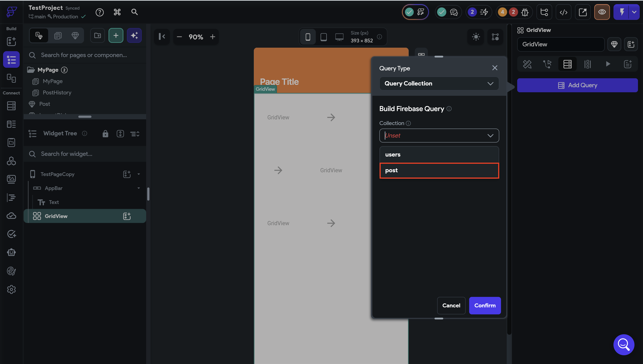Click the debug bug icon in top bar

(x=525, y=12)
